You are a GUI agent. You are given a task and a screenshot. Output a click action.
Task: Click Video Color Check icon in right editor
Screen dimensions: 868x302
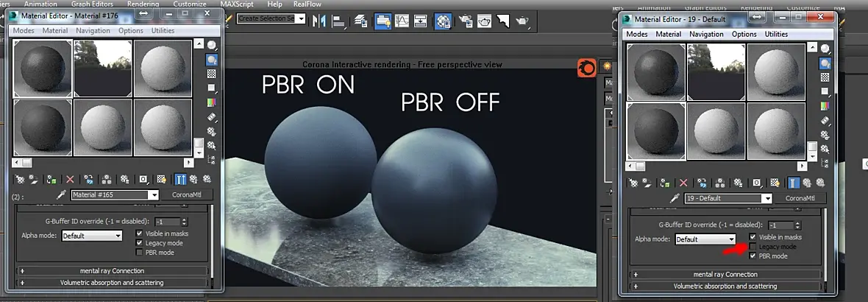825,106
